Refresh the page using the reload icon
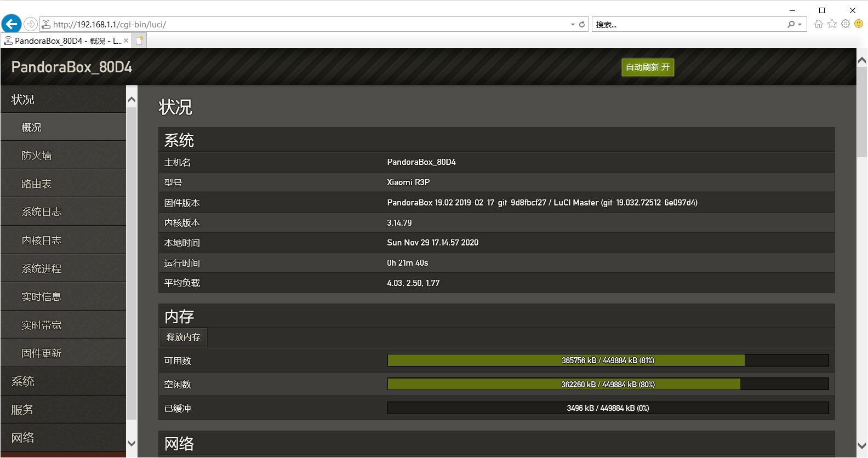The height and width of the screenshot is (458, 868). tap(582, 24)
